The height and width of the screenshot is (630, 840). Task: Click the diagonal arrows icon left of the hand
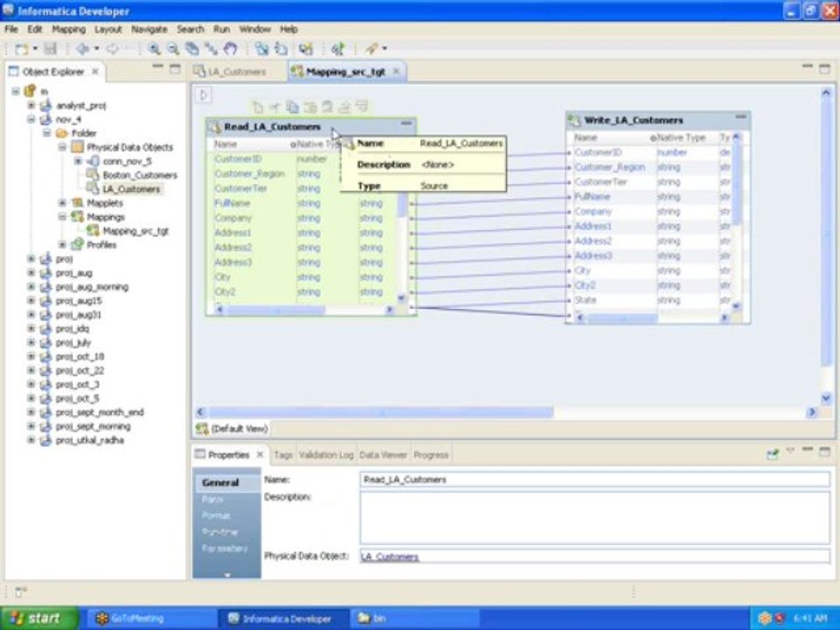pos(211,49)
